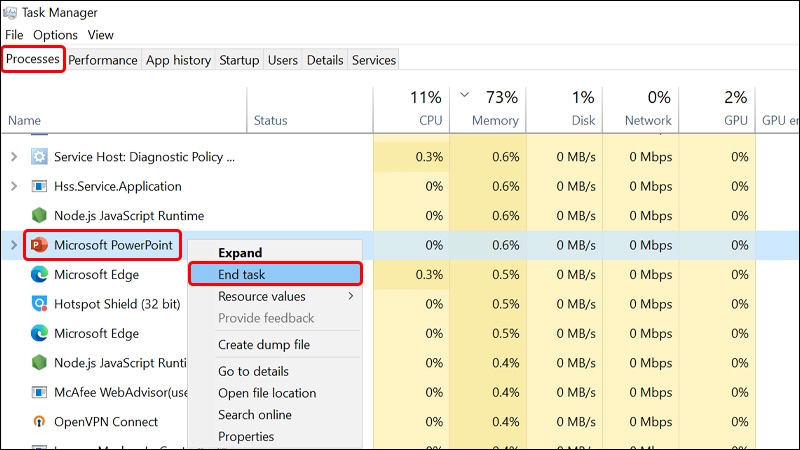Click the Hss.Service.Application icon

(x=39, y=186)
